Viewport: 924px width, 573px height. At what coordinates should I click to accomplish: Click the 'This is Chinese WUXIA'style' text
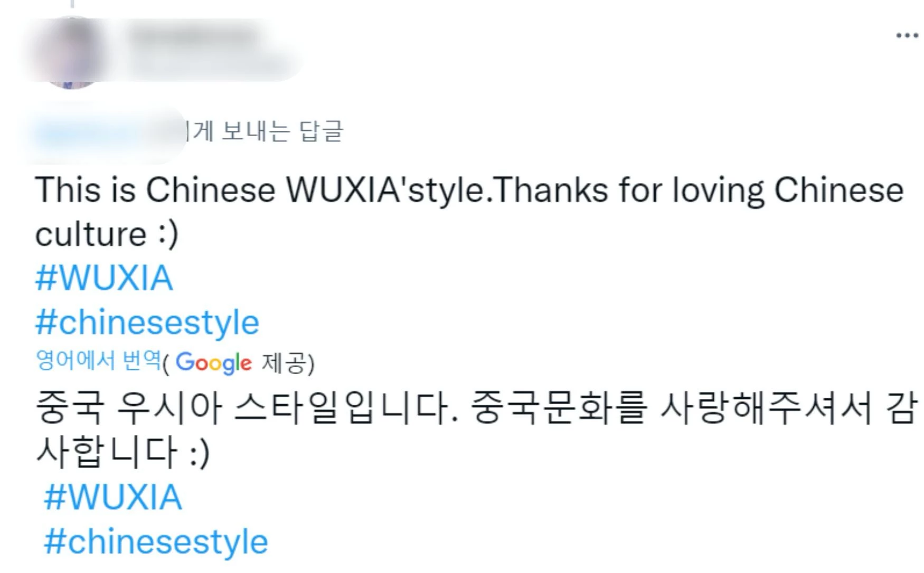pos(259,190)
